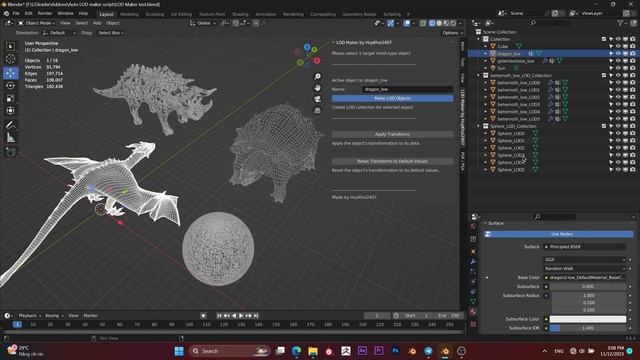The height and width of the screenshot is (360, 640).
Task: Select the Annotate pencil tool
Action: 11,125
